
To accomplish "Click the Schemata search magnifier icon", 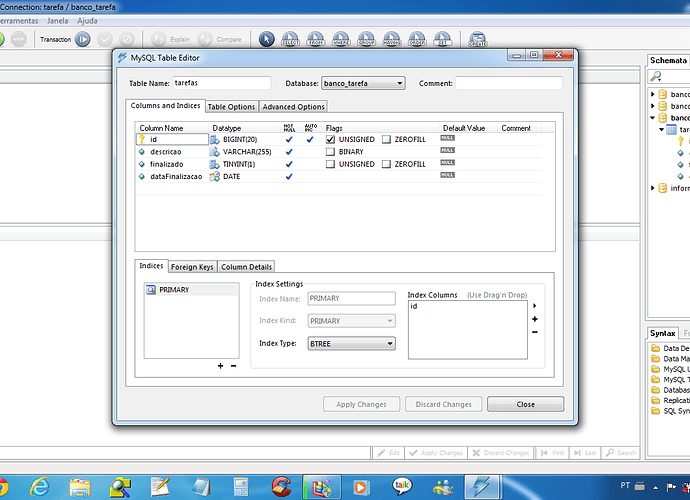I will tap(656, 76).
